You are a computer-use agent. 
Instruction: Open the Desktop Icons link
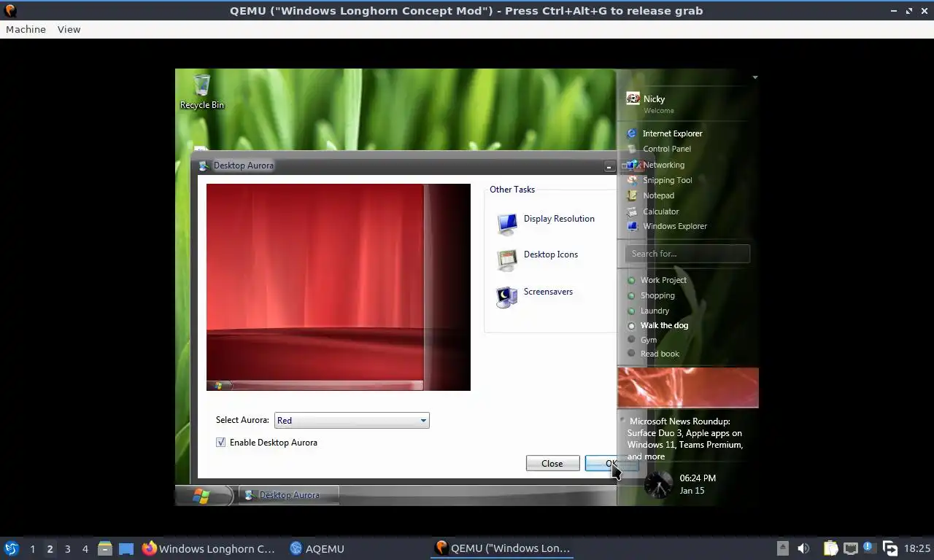tap(551, 254)
